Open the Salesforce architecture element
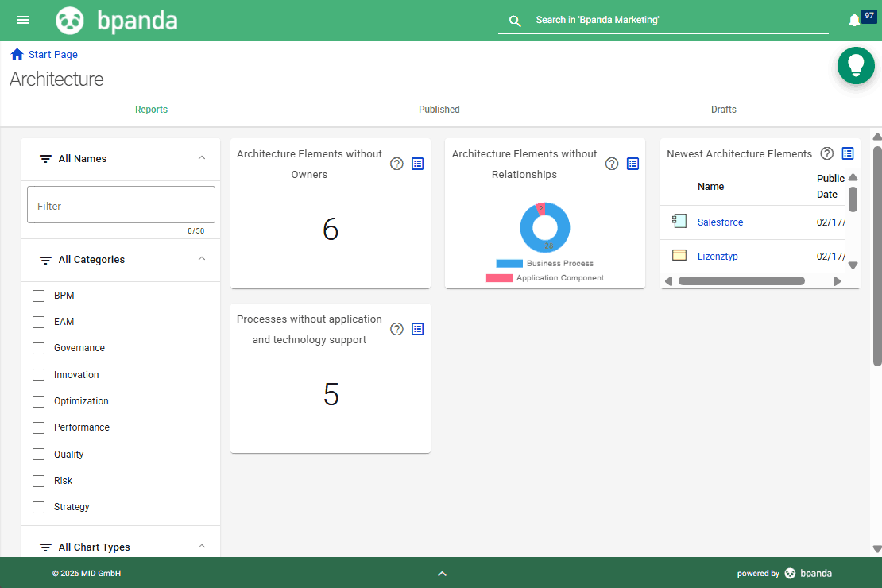The height and width of the screenshot is (588, 882). point(720,222)
